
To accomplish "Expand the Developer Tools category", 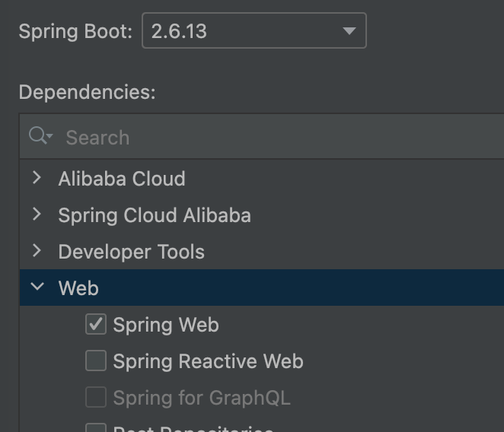I will coord(37,251).
